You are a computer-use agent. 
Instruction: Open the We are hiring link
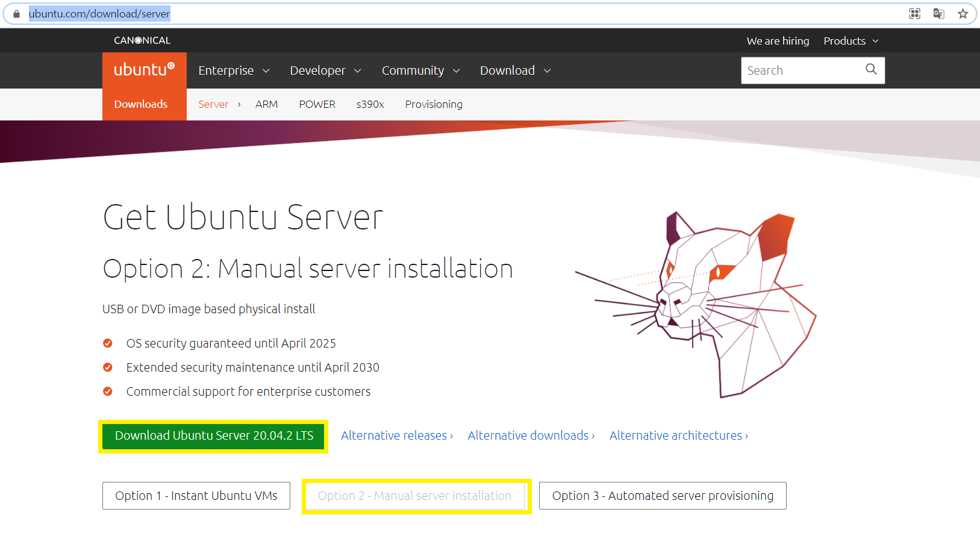click(x=778, y=41)
